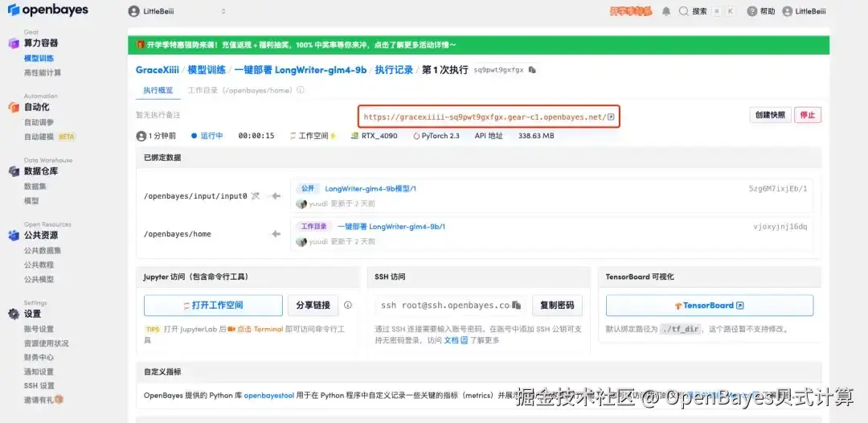Click the 工作空间 status link
Image resolution: width=868 pixels, height=423 pixels.
pyautogui.click(x=313, y=136)
